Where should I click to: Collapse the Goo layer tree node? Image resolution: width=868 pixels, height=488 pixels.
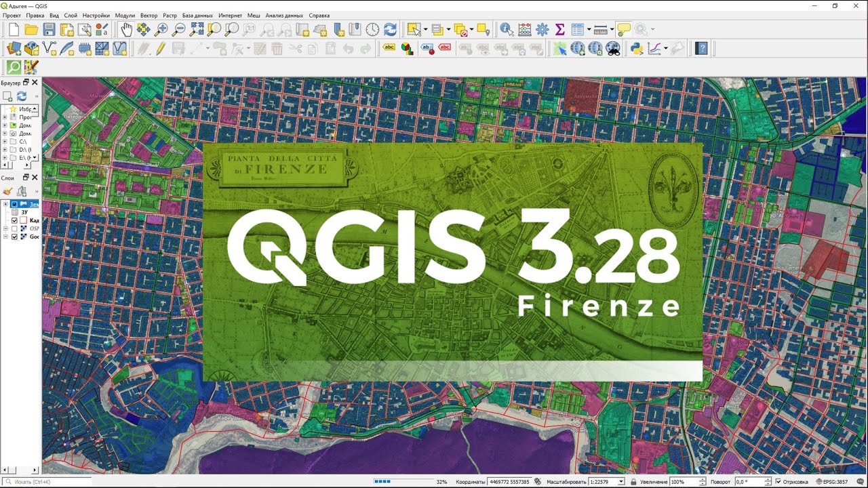(5, 237)
